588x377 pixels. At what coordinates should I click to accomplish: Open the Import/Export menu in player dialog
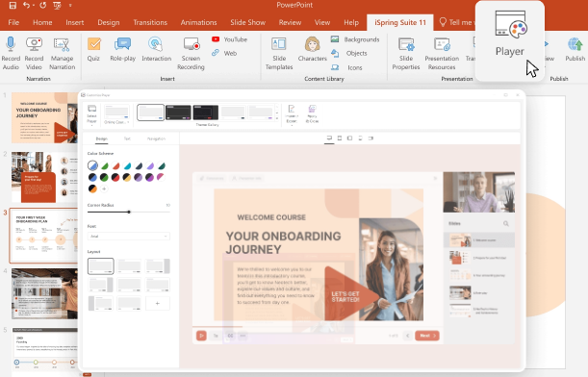pos(292,114)
